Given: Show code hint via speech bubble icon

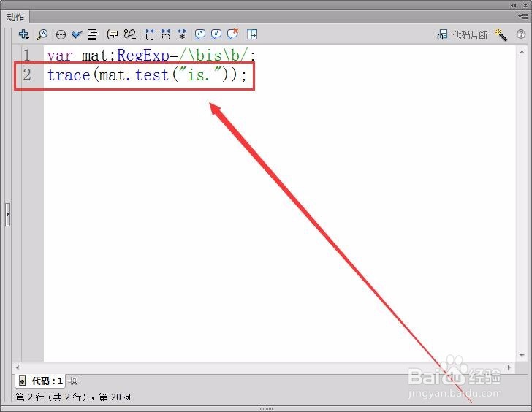Looking at the screenshot, I should [113, 34].
